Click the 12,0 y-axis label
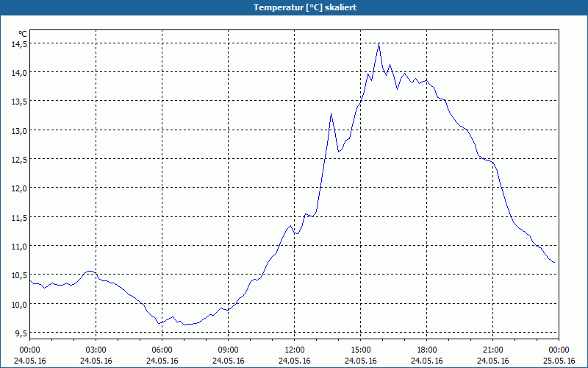The image size is (588, 368). (x=19, y=188)
